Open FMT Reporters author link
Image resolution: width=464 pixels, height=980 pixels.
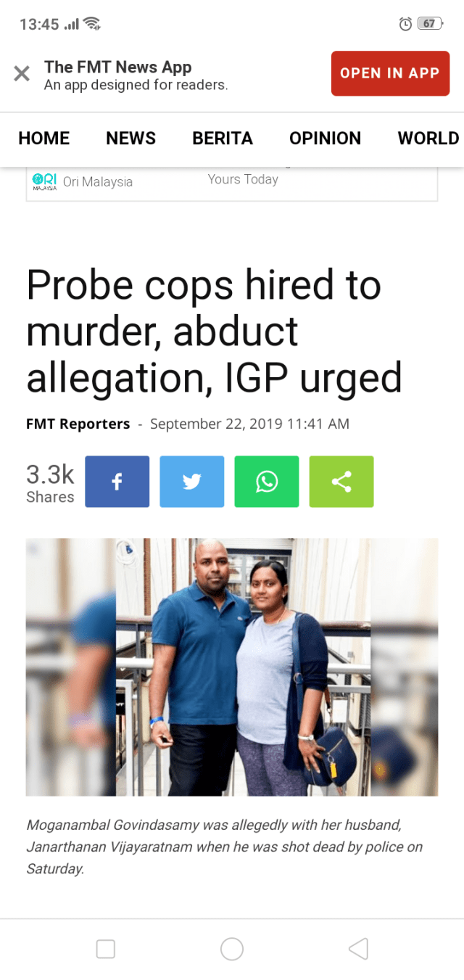tap(78, 424)
